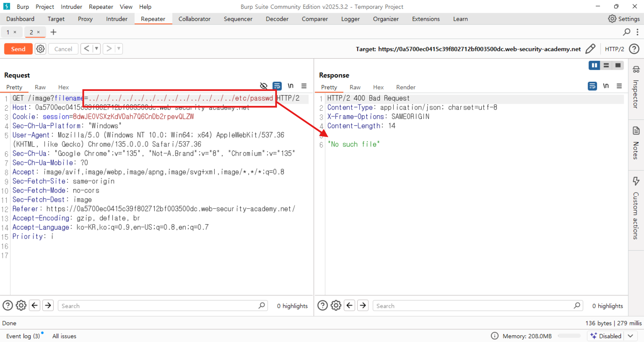The height and width of the screenshot is (342, 644).
Task: Click the Cancel button
Action: coord(63,49)
